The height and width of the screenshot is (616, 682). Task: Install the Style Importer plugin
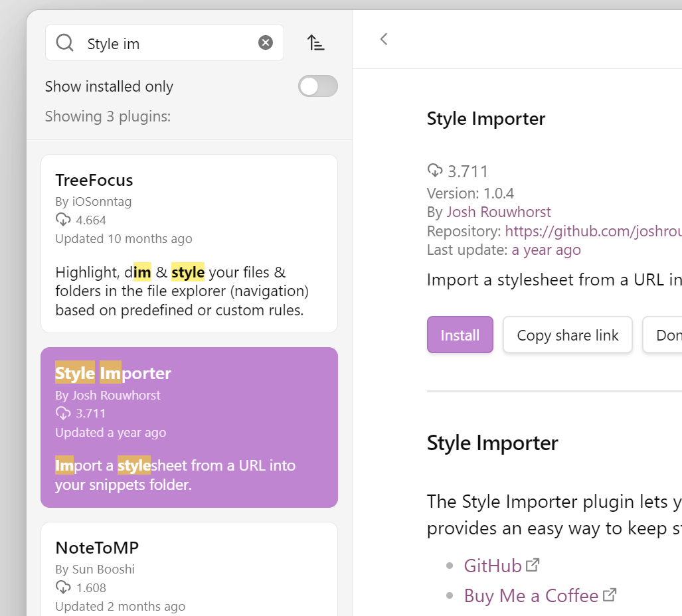(460, 335)
